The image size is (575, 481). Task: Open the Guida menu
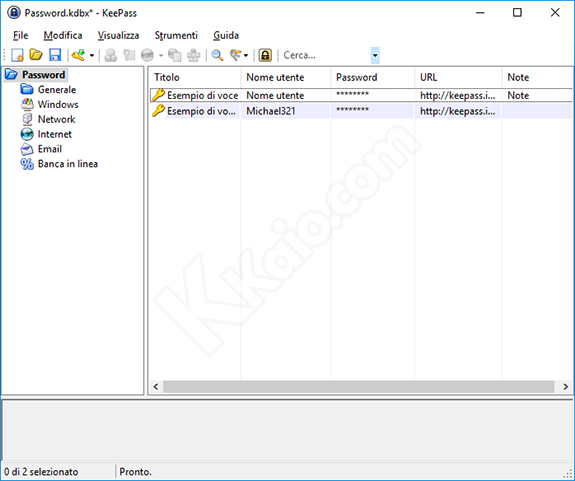coord(226,36)
